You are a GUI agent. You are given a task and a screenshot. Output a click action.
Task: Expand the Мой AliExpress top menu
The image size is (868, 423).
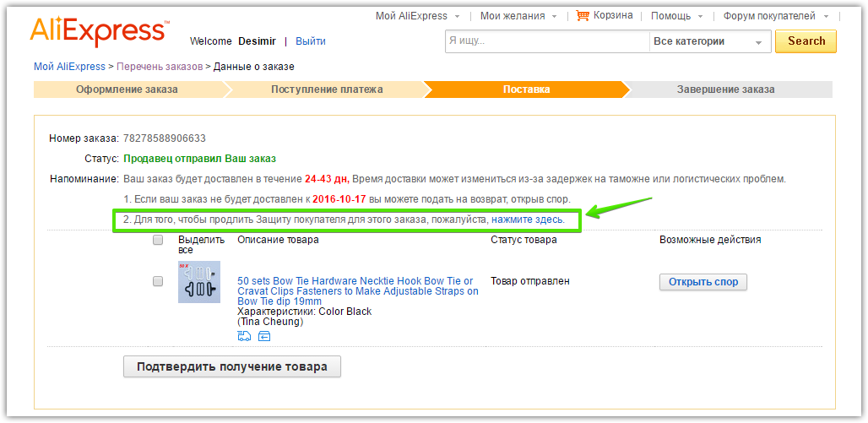pos(418,16)
